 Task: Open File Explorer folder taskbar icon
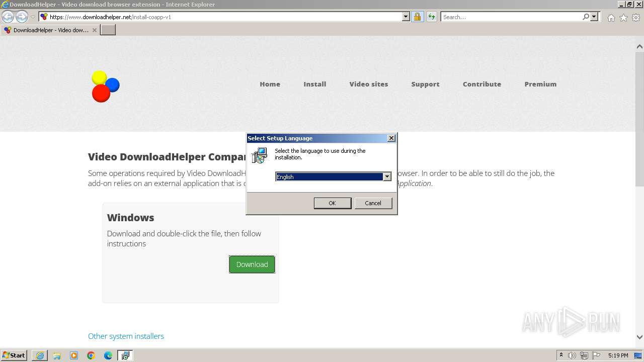(57, 355)
